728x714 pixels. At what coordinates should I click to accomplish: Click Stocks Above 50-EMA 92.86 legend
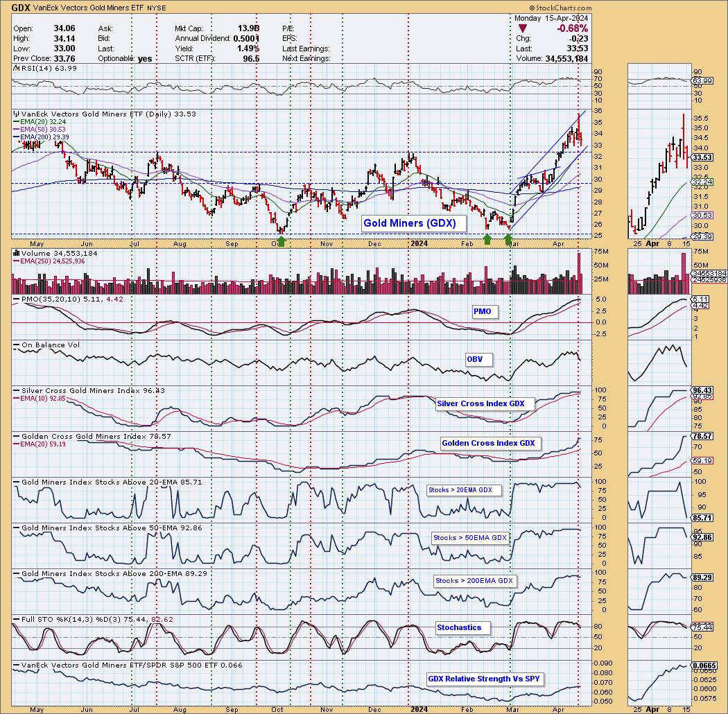coord(107,528)
